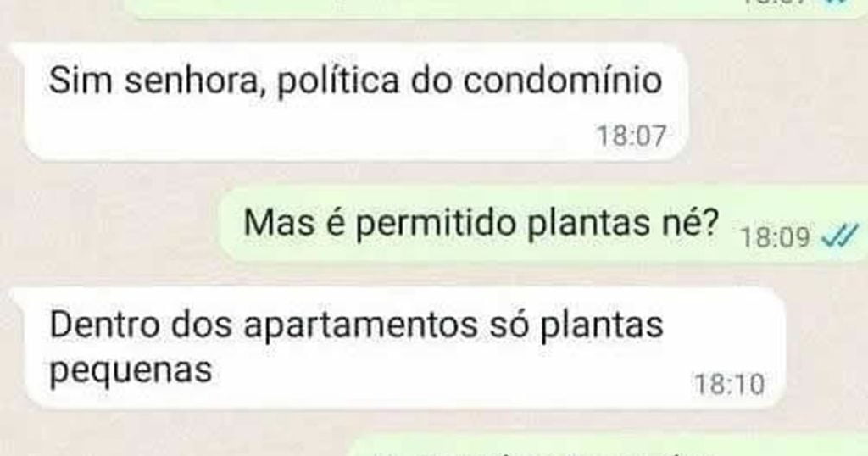The height and width of the screenshot is (456, 868).
Task: Tap the partially visible green bubble at the bottom
Action: click(x=609, y=446)
